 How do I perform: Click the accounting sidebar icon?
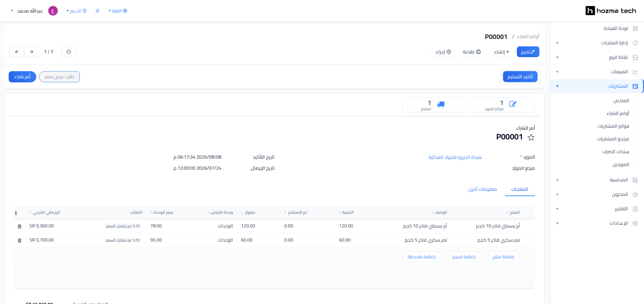tap(635, 180)
